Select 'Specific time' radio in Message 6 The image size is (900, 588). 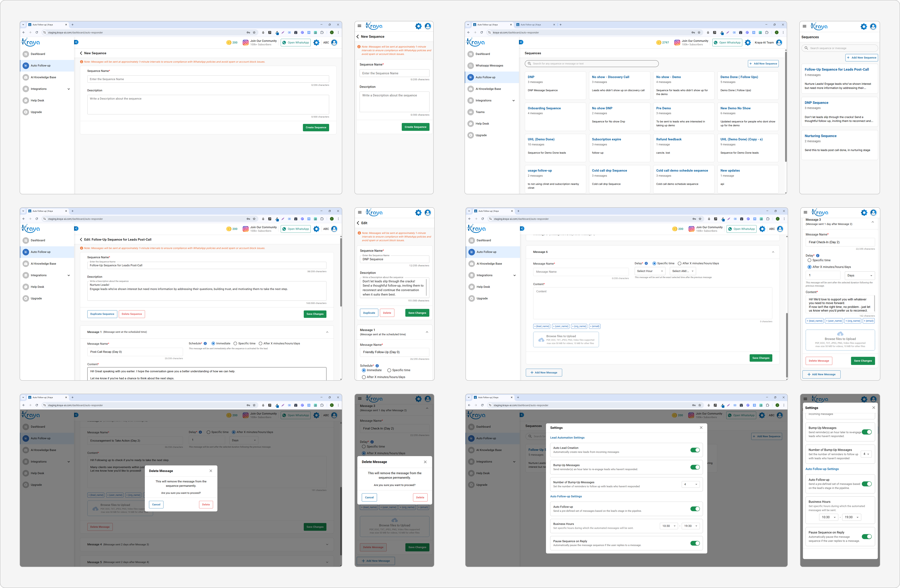click(654, 263)
